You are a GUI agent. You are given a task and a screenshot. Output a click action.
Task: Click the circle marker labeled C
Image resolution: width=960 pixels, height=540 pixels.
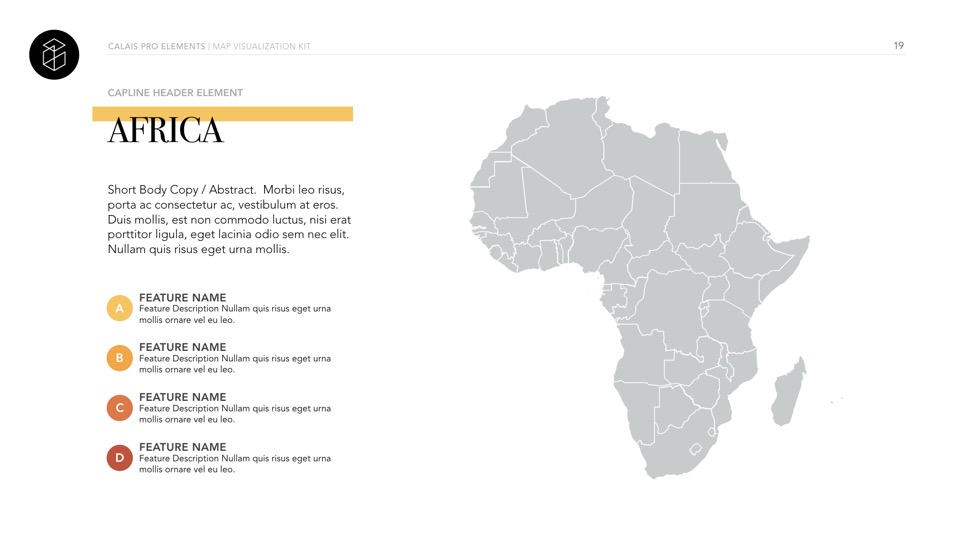pyautogui.click(x=119, y=408)
